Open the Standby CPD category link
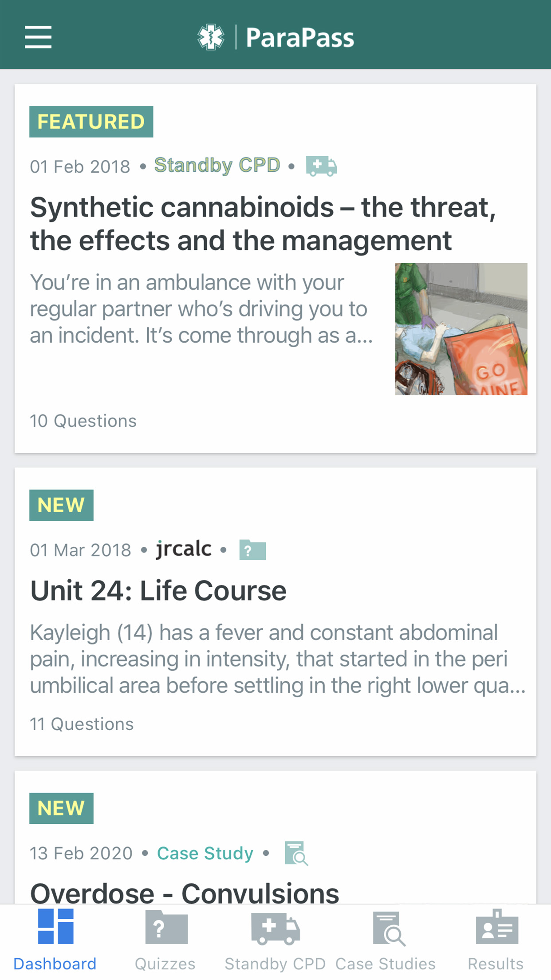551x980 pixels. point(217,166)
